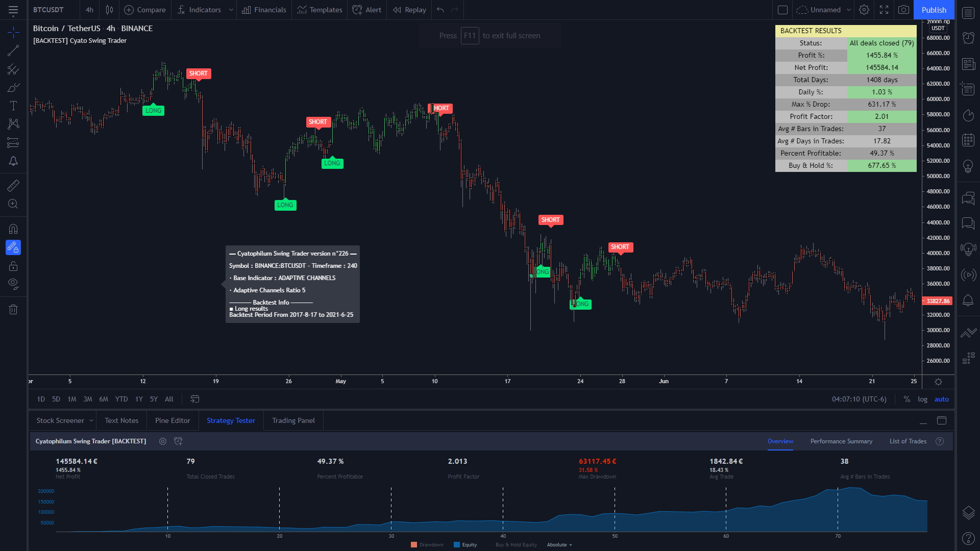Open the drawing icons tool in sidebar
This screenshot has height=551, width=980.
point(13,161)
